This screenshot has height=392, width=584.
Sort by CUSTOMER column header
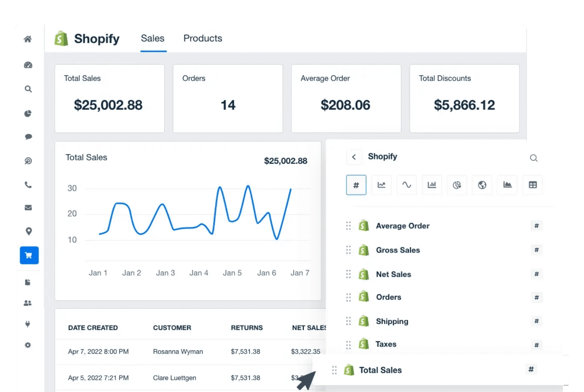[172, 328]
